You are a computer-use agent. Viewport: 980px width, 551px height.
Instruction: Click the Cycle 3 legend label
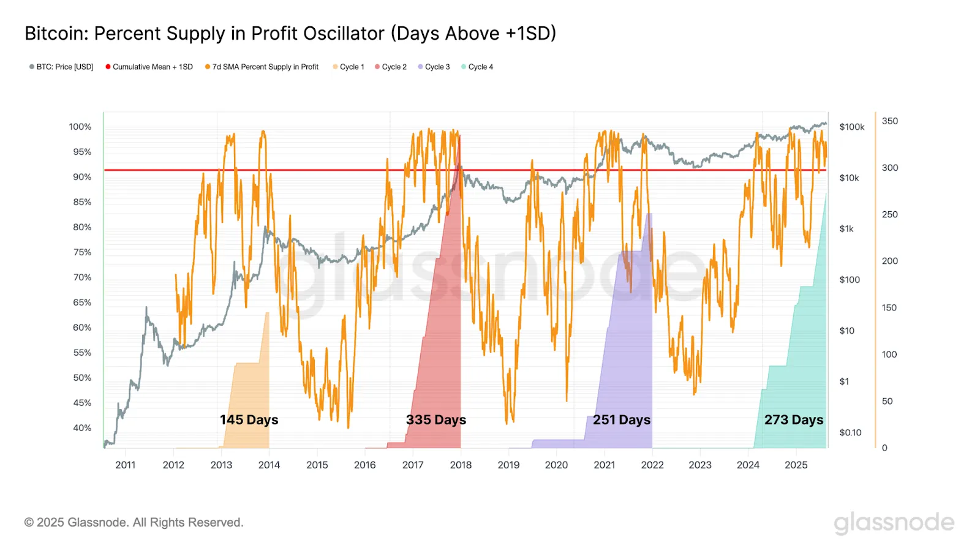pos(437,67)
